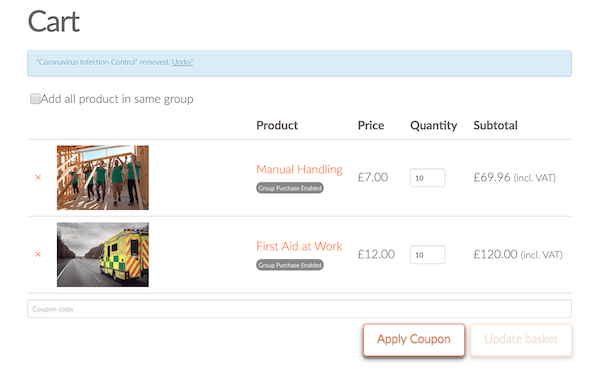Focus the First Aid at Work quantity field
The width and height of the screenshot is (600, 372).
tap(427, 255)
